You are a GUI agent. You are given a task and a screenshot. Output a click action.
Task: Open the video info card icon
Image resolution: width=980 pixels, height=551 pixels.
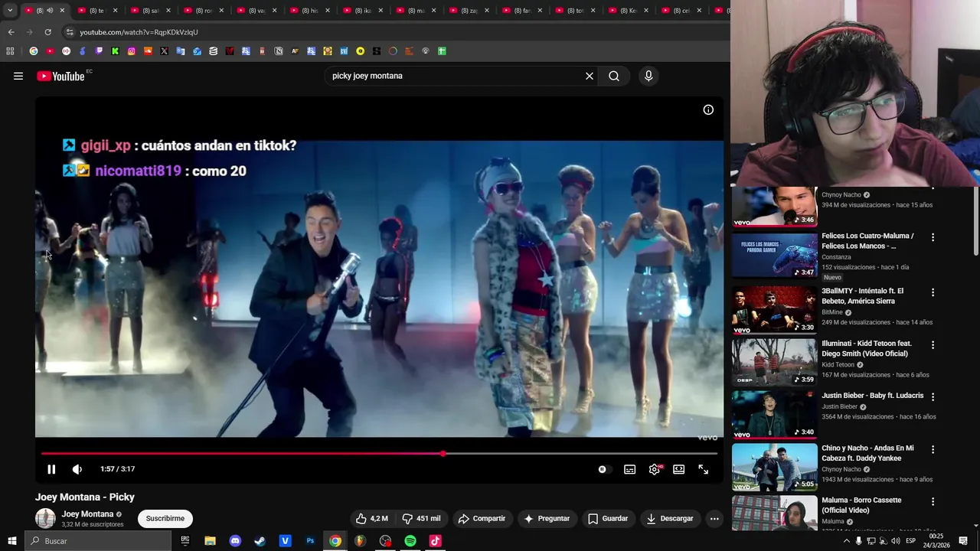tap(708, 109)
